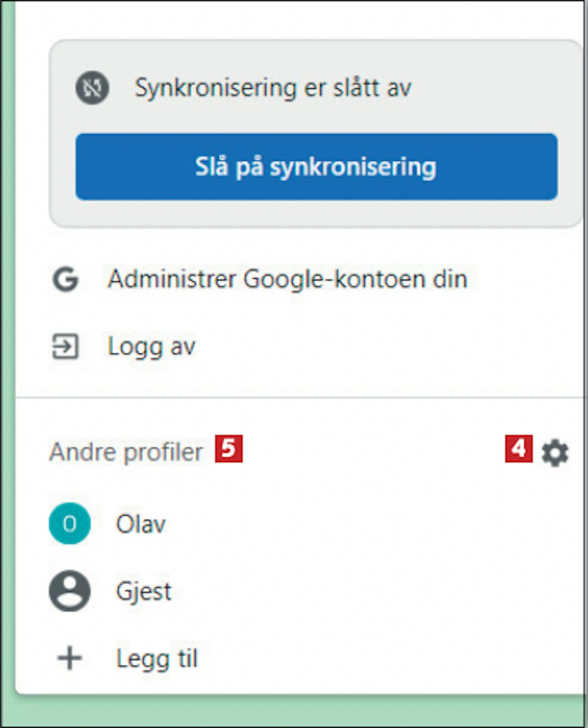
Task: Click Olav's teal avatar circle
Action: [x=70, y=523]
